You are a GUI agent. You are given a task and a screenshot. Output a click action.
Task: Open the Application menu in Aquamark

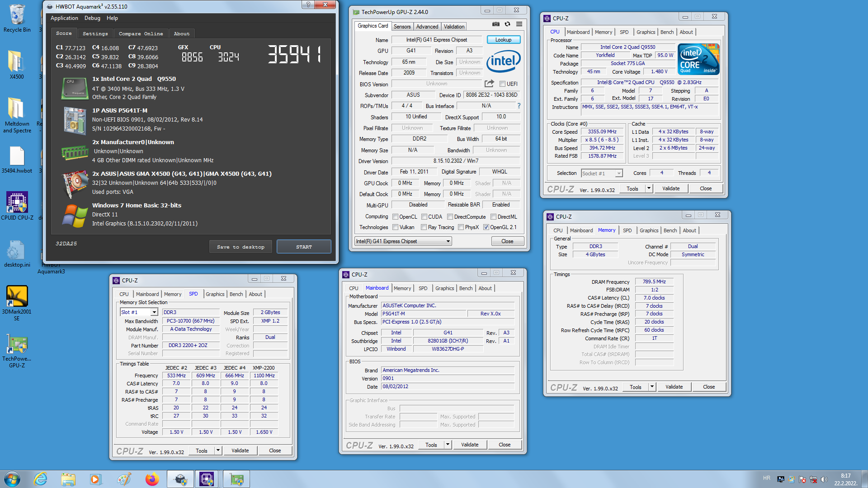click(x=64, y=18)
